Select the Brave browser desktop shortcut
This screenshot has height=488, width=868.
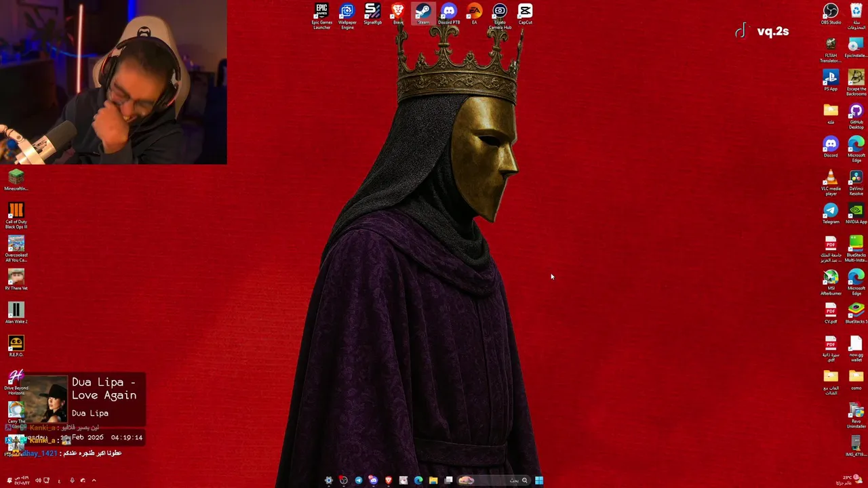(398, 14)
